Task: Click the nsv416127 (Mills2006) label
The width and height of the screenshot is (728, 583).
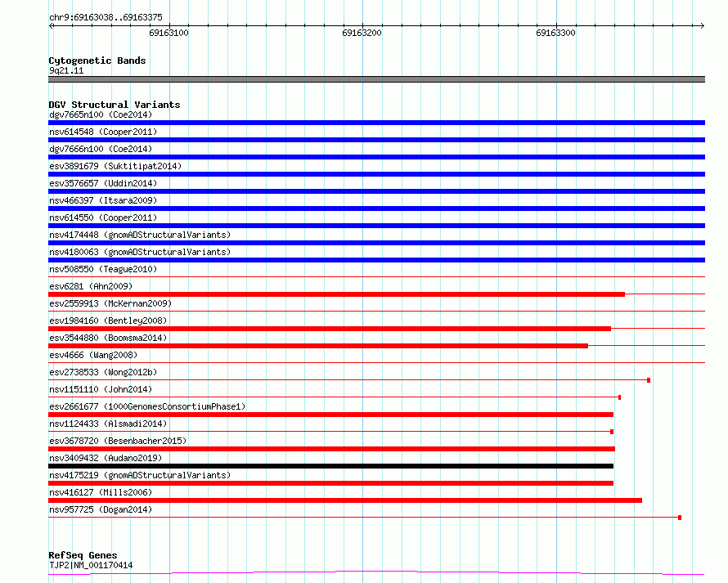Action: point(101,492)
